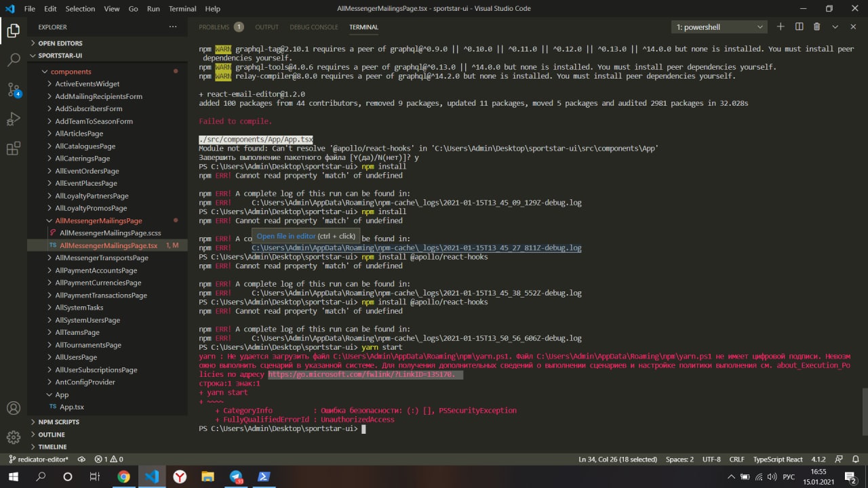
Task: Split the terminal panel
Action: click(799, 26)
